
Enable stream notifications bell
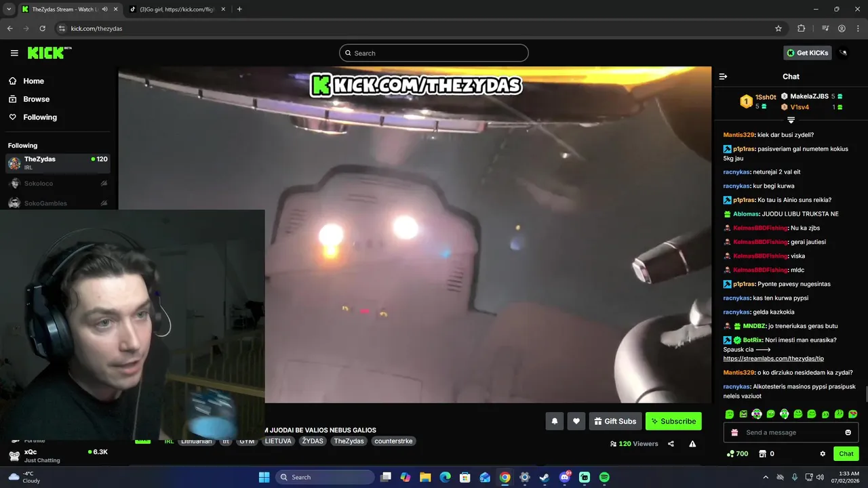(554, 421)
